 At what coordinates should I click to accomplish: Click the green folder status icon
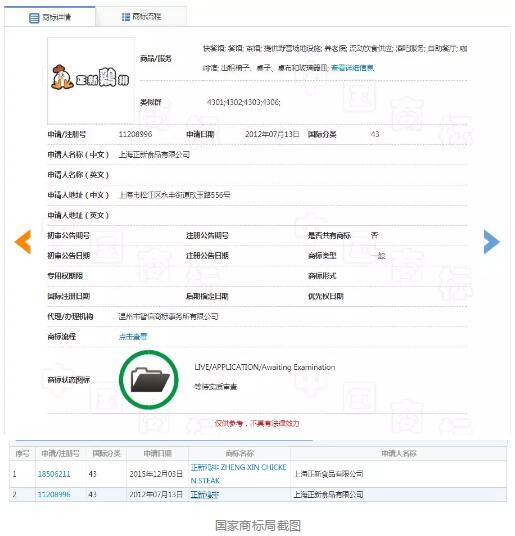click(149, 379)
